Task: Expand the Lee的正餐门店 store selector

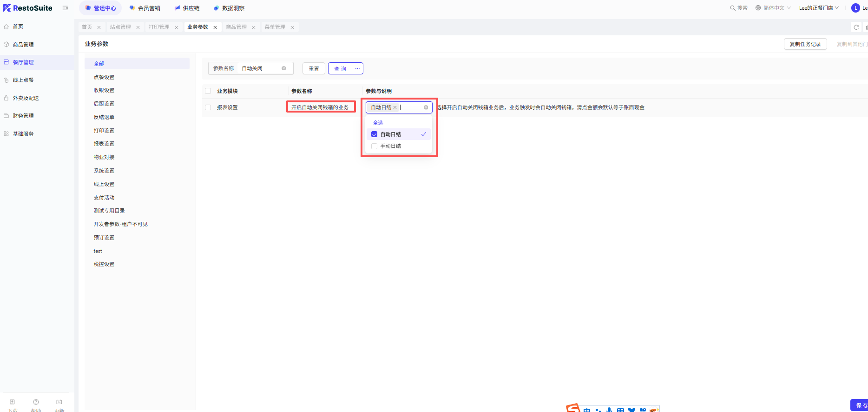Action: point(818,8)
